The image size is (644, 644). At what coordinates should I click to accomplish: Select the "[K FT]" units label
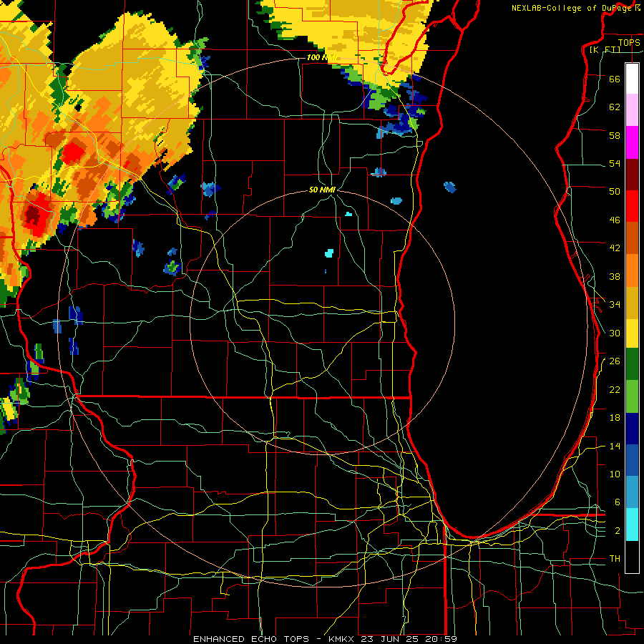pos(605,49)
